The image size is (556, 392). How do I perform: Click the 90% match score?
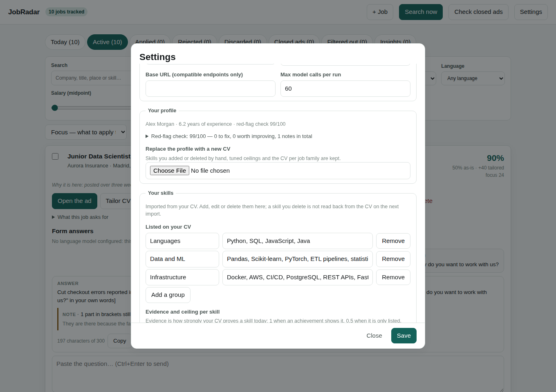tap(495, 158)
